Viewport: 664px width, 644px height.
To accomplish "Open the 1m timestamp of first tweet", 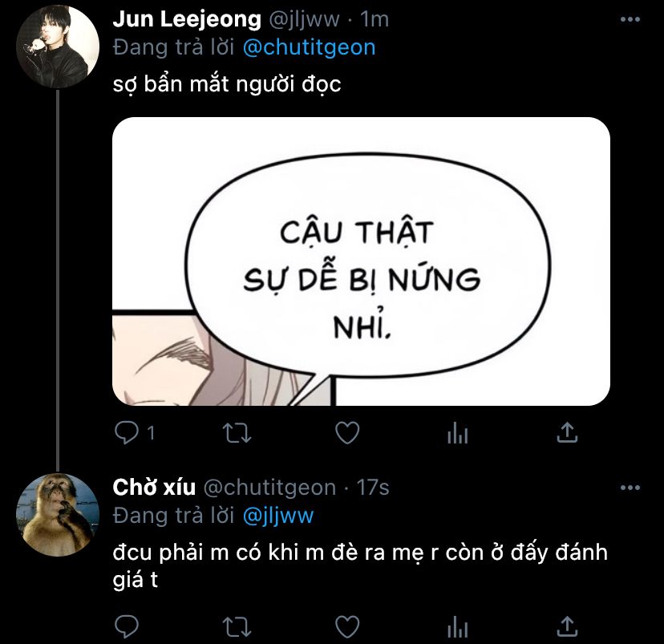I will (x=375, y=19).
